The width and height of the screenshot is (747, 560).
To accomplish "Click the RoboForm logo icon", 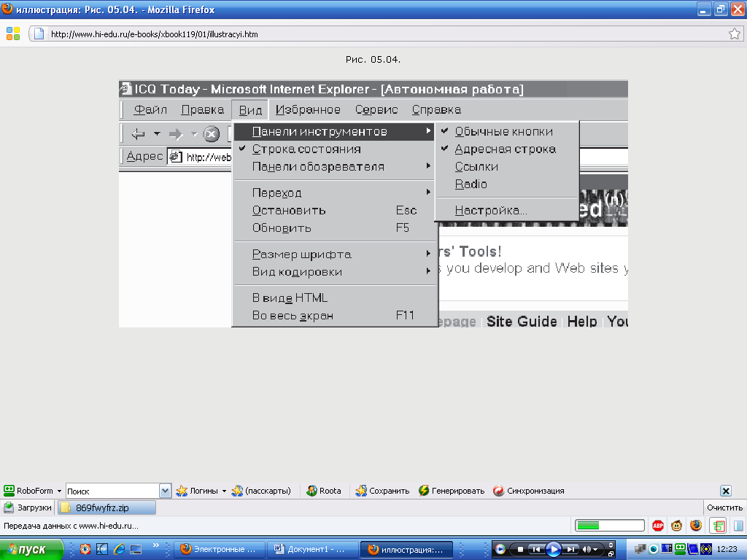I will pyautogui.click(x=9, y=491).
